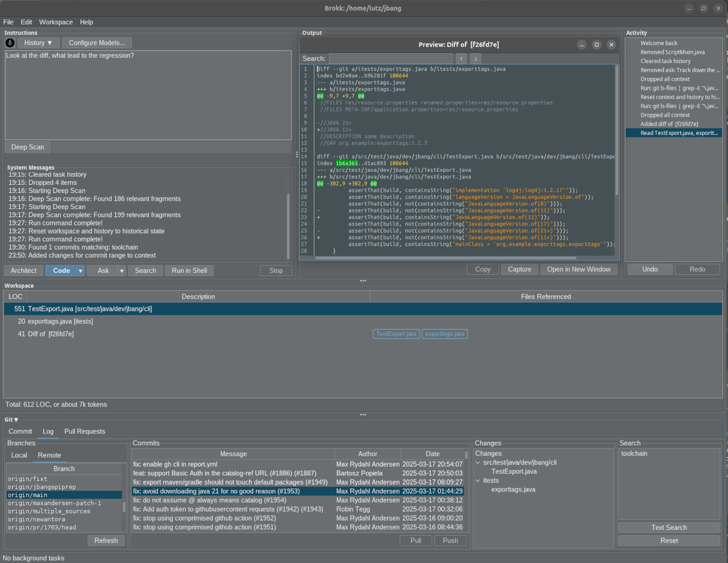Image resolution: width=728 pixels, height=563 pixels.
Task: Minimize the Diff preview inner window
Action: [581, 45]
